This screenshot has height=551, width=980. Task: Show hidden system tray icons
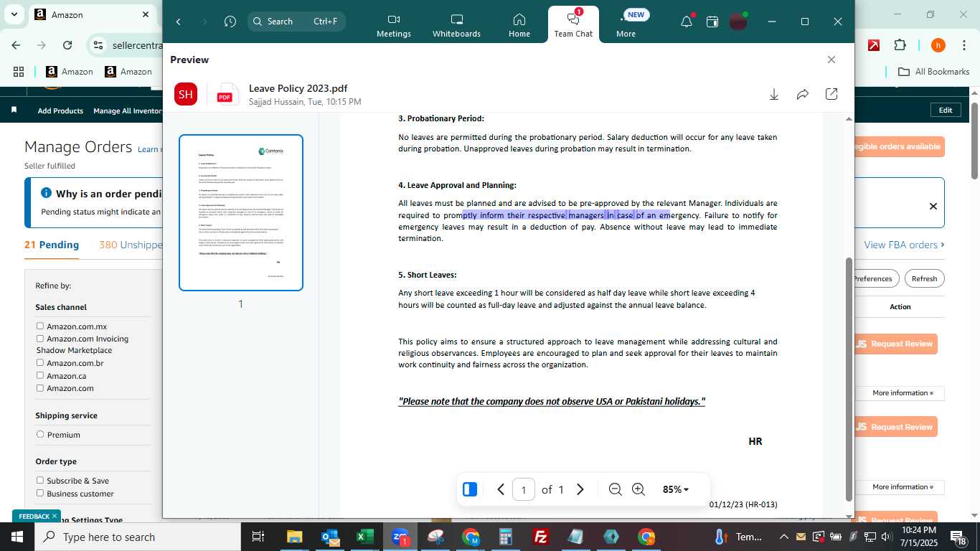(x=784, y=537)
